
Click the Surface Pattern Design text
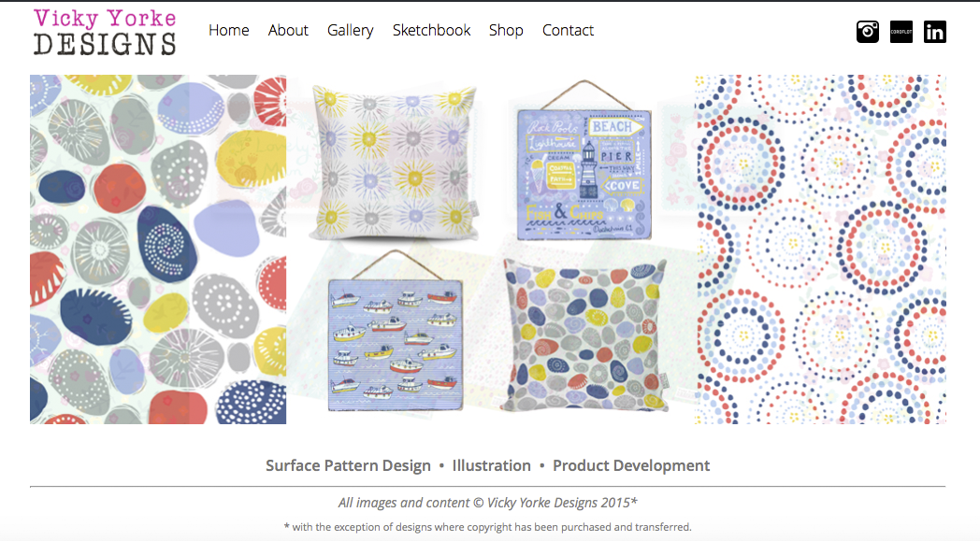(348, 465)
